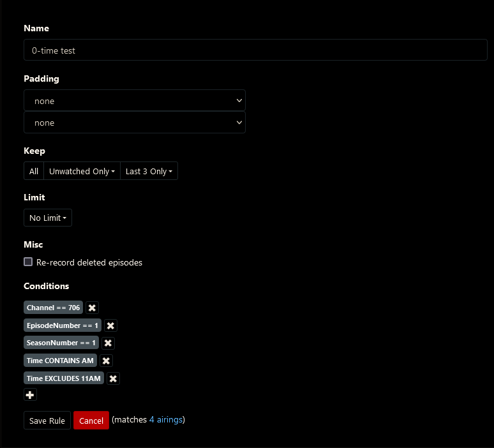Delete the EpisodeNumber == 1 condition
494x448 pixels.
110,325
